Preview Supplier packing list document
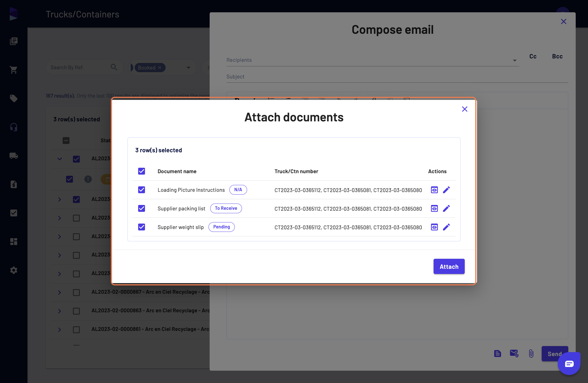 434,209
